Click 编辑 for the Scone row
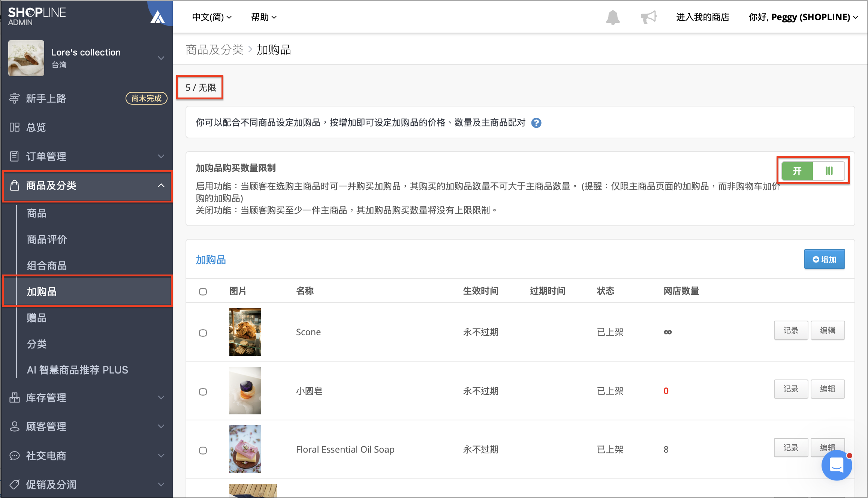 click(x=828, y=330)
